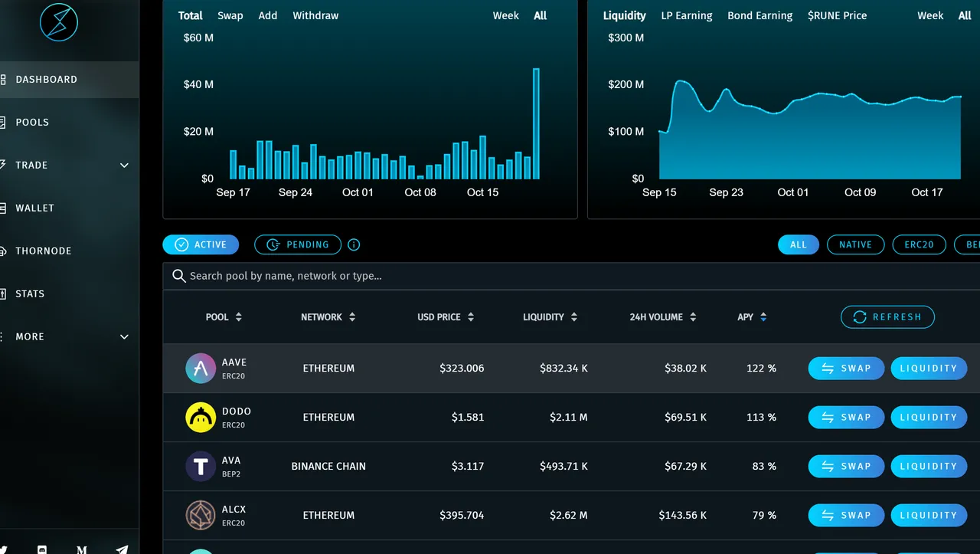The height and width of the screenshot is (554, 980).
Task: Sort table by APY column arrows
Action: (763, 317)
